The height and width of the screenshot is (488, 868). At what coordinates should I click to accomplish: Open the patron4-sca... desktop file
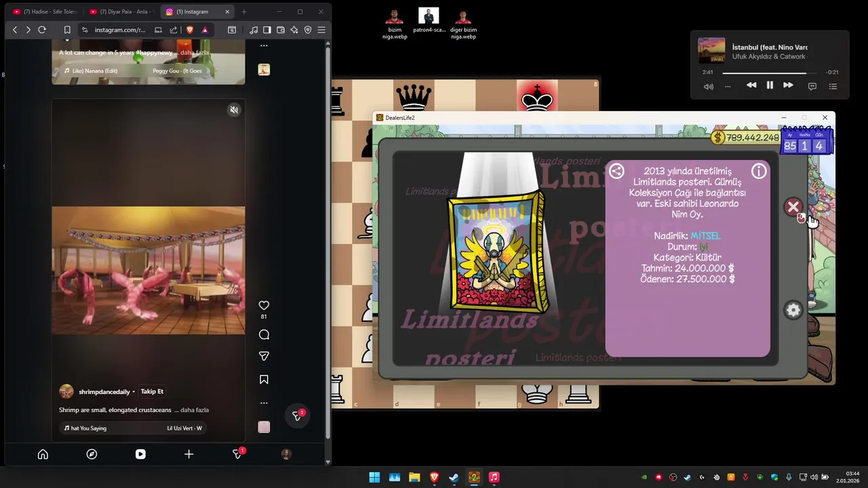(x=429, y=21)
